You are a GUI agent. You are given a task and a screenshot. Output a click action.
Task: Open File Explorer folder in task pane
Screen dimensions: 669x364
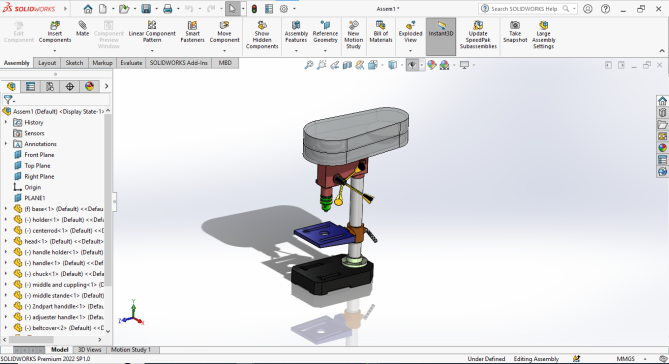pos(662,125)
